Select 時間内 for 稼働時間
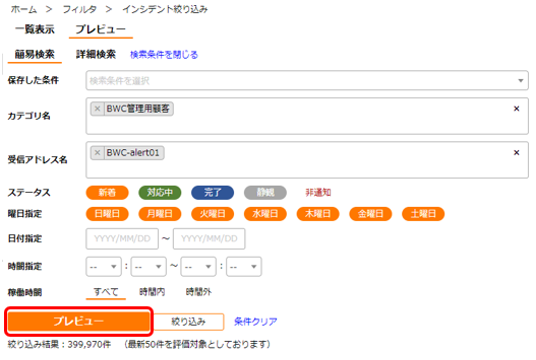 coord(152,292)
